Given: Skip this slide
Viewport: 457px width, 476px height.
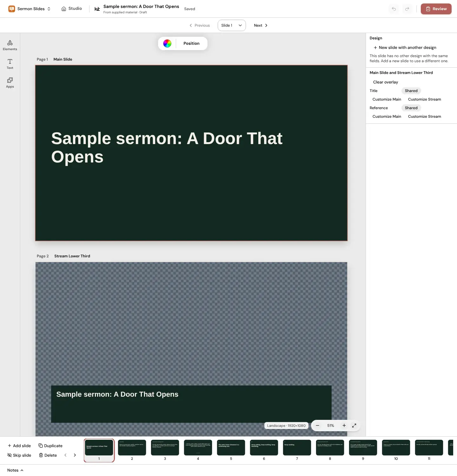Looking at the screenshot, I should point(19,455).
